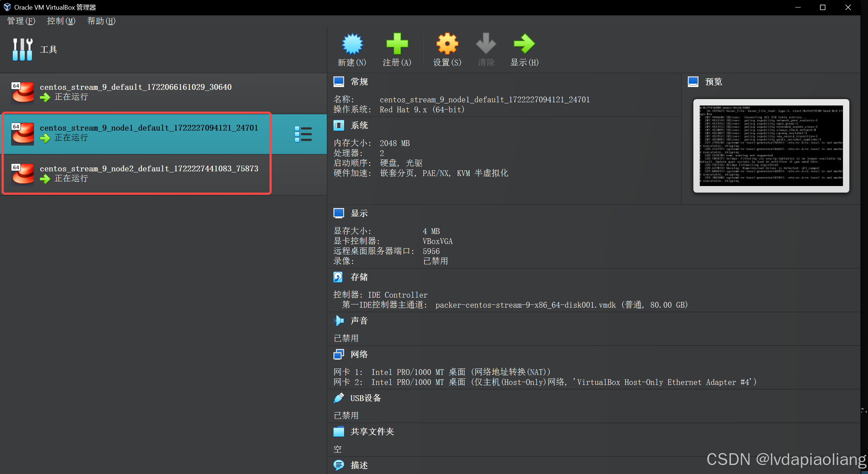868x474 pixels.
Task: Open the 帮助(H) menu
Action: [x=101, y=21]
